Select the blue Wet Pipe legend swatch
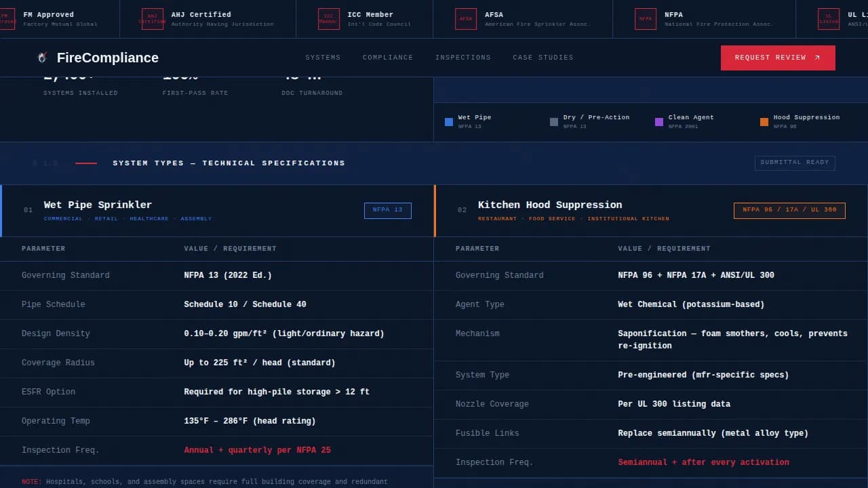 tap(449, 122)
